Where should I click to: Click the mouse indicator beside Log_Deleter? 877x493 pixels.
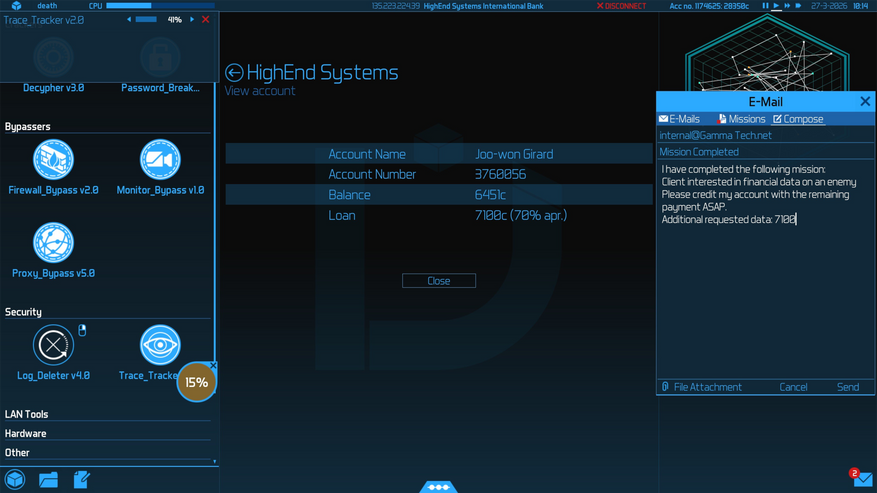(x=82, y=330)
